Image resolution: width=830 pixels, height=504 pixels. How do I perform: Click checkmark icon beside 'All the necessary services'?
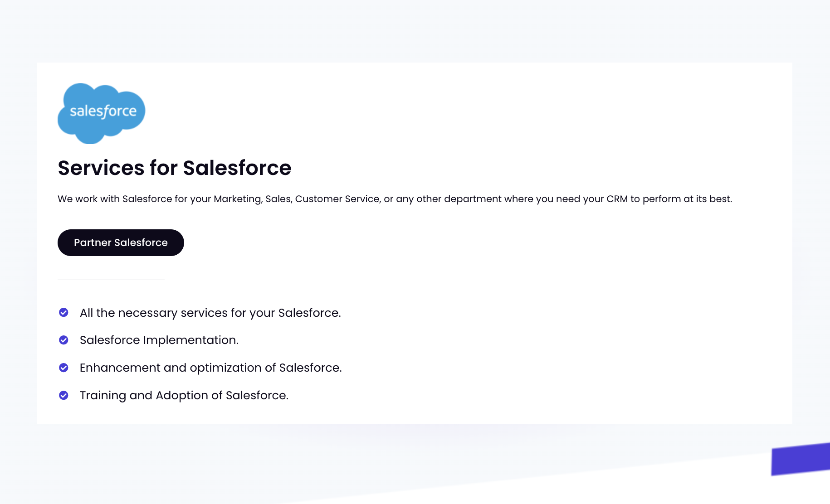(x=64, y=312)
